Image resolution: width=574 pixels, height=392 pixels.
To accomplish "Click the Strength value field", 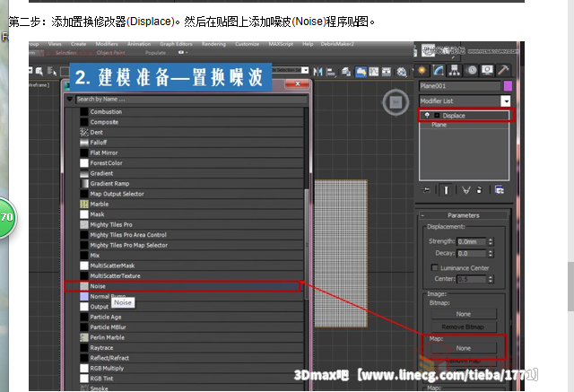I will [472, 241].
